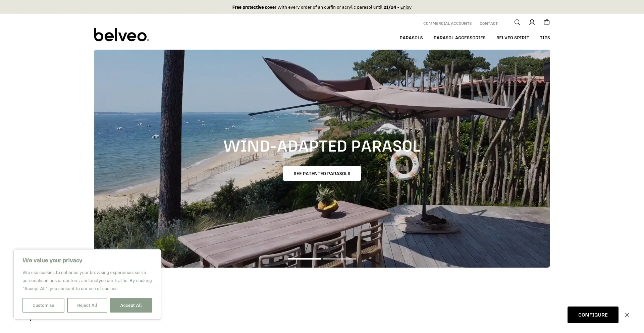The width and height of the screenshot is (644, 333).
Task: Open the shopping bag cart icon
Action: pos(547,22)
